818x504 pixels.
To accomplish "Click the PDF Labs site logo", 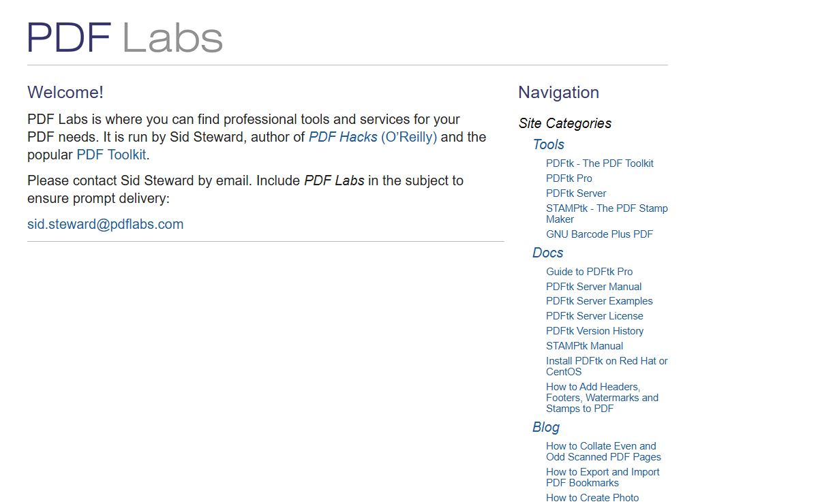I will click(125, 38).
